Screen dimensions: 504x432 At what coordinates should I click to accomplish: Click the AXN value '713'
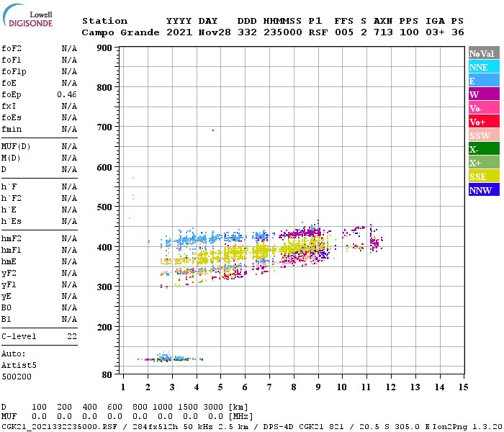383,32
